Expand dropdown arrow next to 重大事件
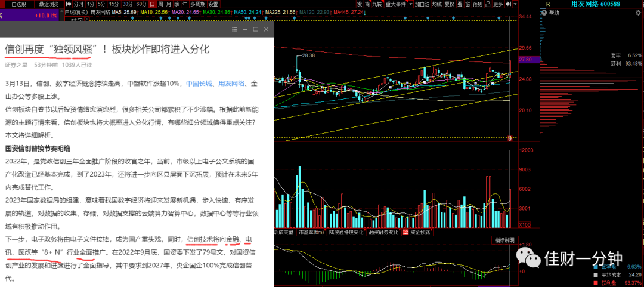Viewport: 644px width, 287px height. tap(411, 4)
